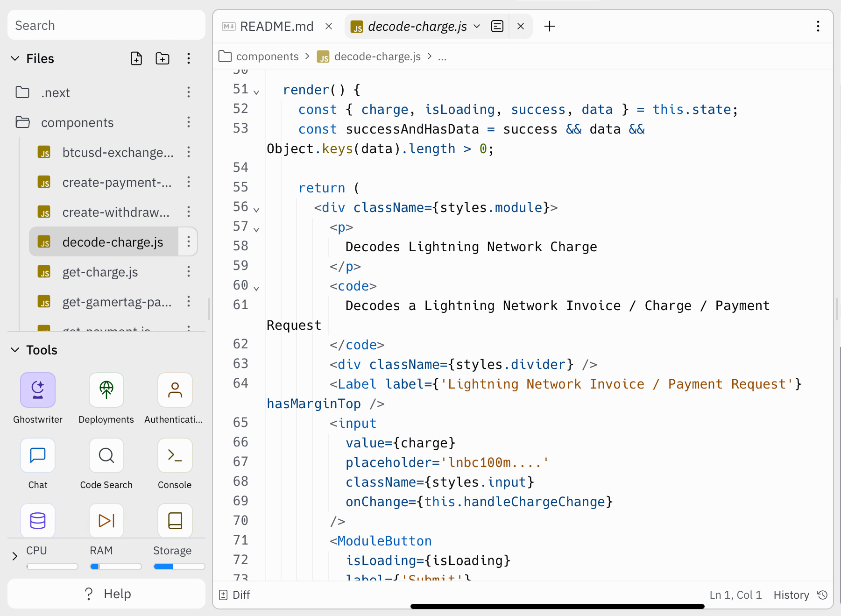
Task: Open options for btcusd-exchange file
Action: pyautogui.click(x=189, y=152)
